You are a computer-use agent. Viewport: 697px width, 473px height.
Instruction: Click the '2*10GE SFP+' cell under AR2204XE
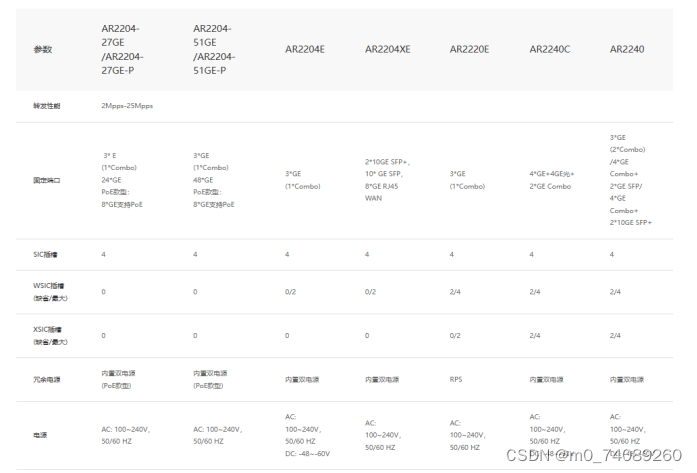coord(388,180)
